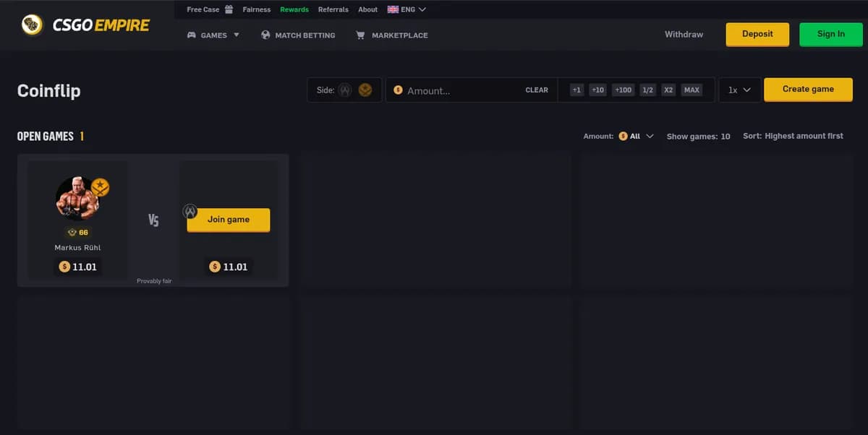
Task: Click the Amount input field
Action: [463, 90]
